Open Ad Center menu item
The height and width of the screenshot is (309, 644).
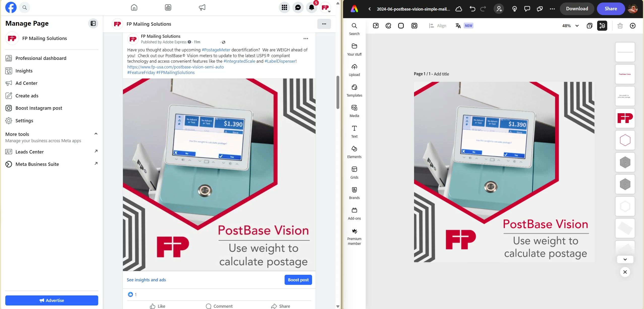[x=26, y=83]
